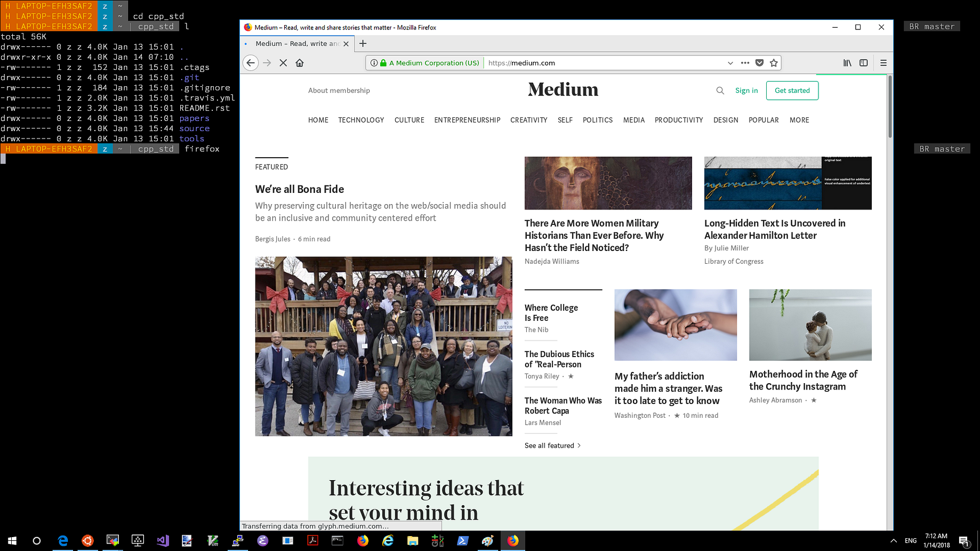The image size is (980, 551).
Task: Click the green padlock security icon
Action: click(383, 63)
